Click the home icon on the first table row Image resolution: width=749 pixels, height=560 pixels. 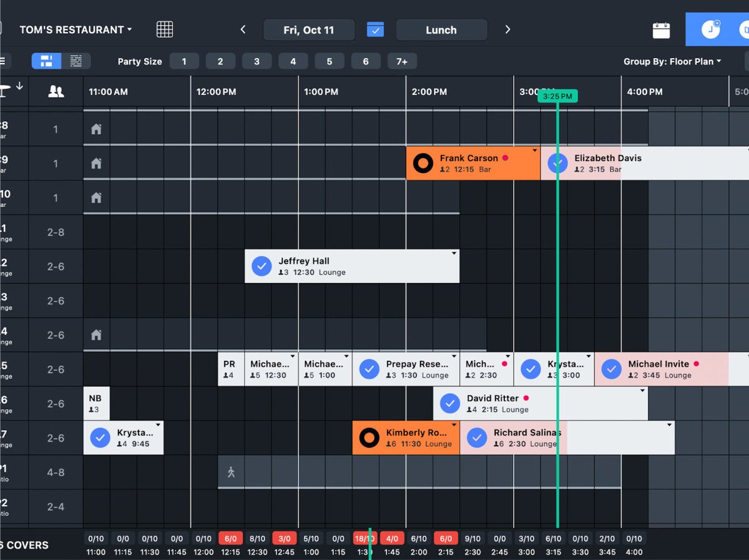coord(96,129)
